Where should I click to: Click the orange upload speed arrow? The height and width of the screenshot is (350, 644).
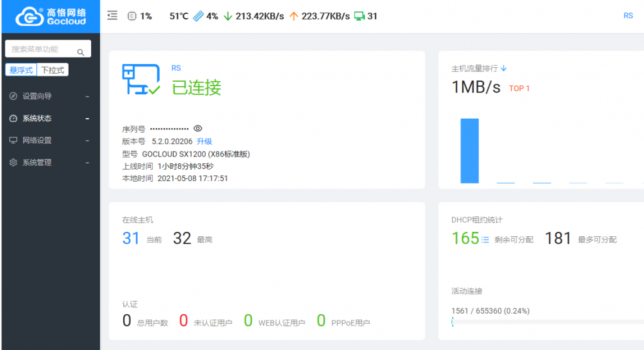click(x=293, y=16)
